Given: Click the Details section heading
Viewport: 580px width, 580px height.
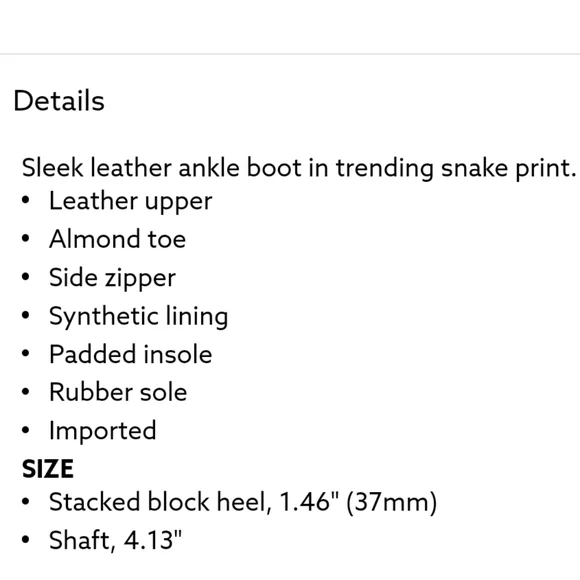Looking at the screenshot, I should click(x=59, y=101).
